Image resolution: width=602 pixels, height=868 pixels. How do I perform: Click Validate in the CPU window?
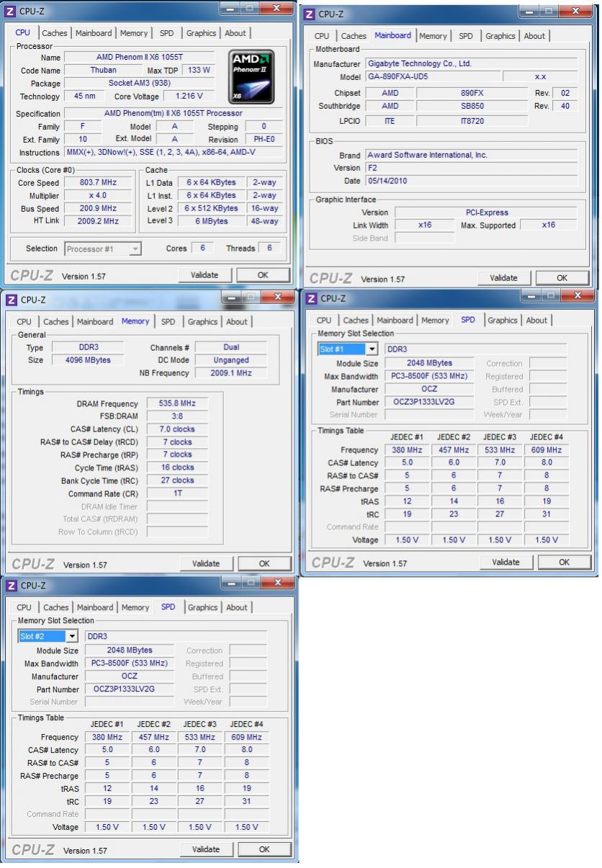click(205, 275)
